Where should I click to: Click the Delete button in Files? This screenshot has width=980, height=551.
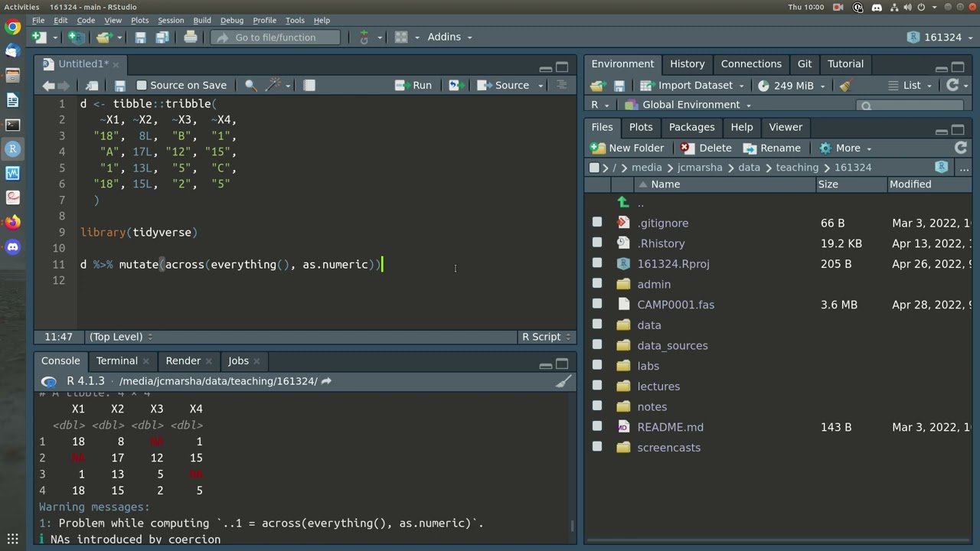[706, 148]
